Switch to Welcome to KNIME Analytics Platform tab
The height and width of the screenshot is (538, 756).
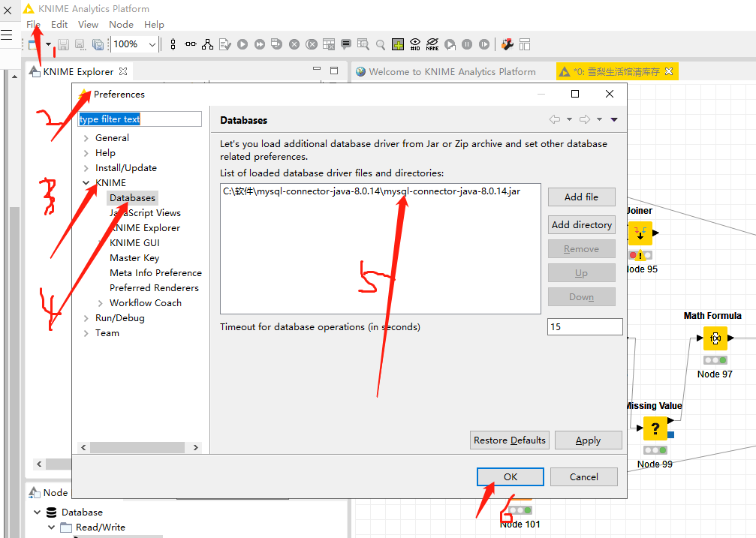tap(446, 72)
